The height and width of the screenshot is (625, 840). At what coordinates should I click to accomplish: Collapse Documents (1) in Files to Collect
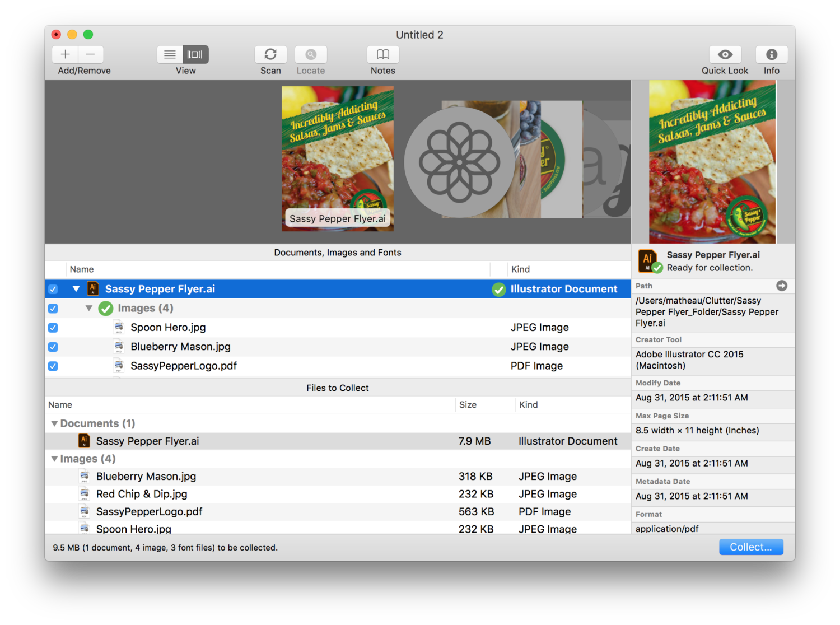click(x=54, y=423)
